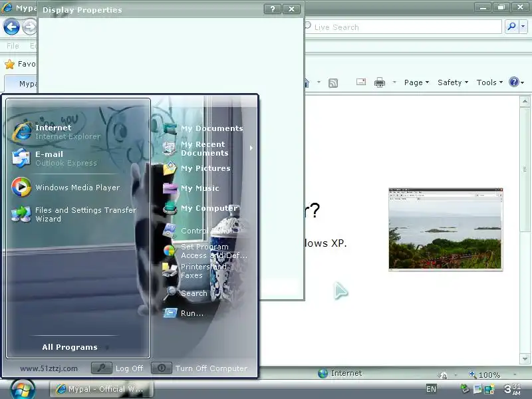Open the File menu
Viewport: 532px width, 399px height.
click(x=13, y=46)
